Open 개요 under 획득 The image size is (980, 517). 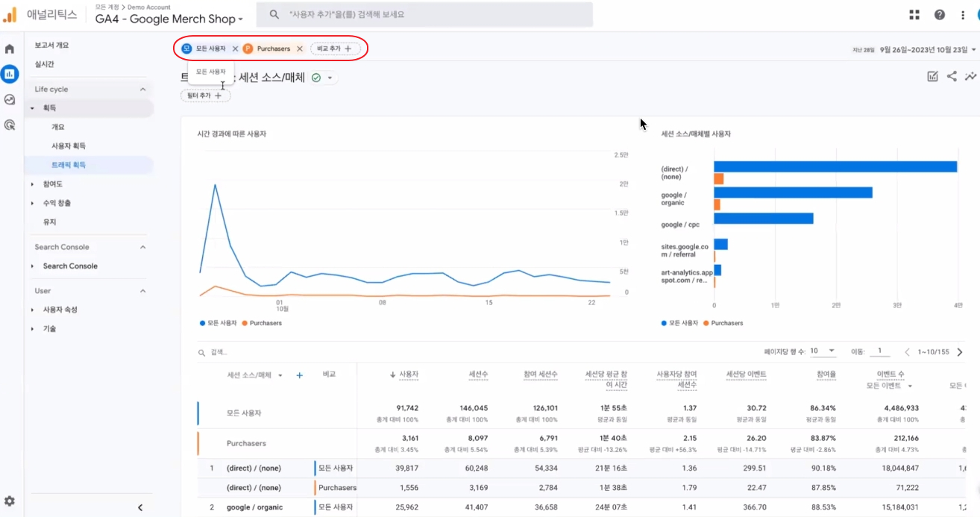point(57,127)
